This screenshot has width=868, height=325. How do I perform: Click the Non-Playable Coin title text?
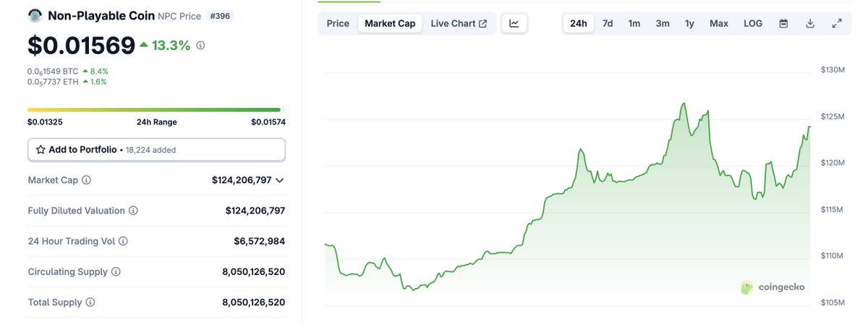[101, 15]
